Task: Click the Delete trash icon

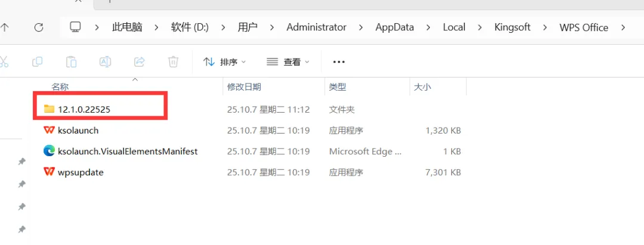Action: 173,62
